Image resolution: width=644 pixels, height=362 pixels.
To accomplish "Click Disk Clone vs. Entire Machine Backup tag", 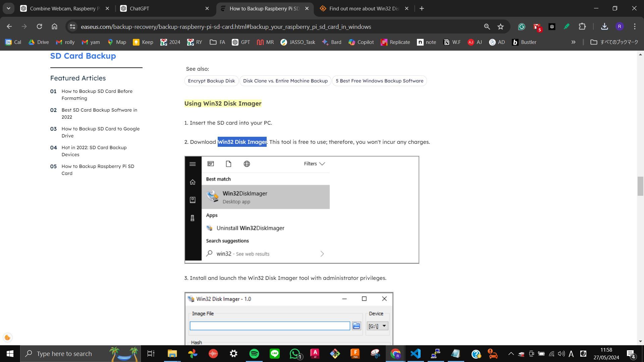I will [x=285, y=81].
